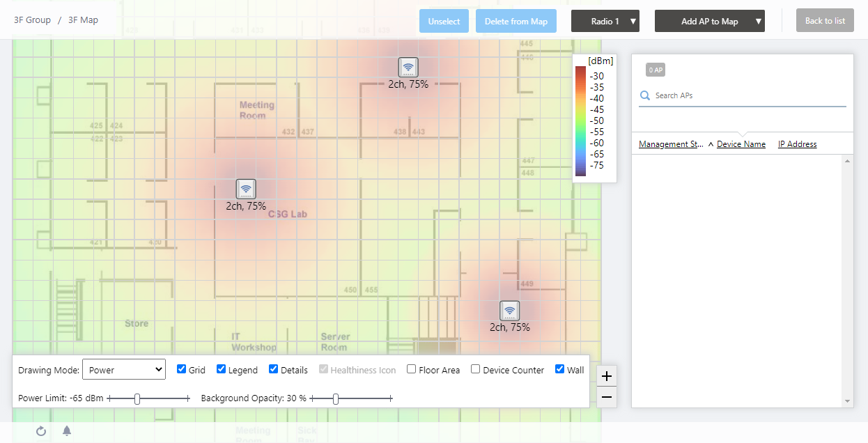This screenshot has height=443, width=868.
Task: Click the access point icon near room 438
Action: coord(408,67)
